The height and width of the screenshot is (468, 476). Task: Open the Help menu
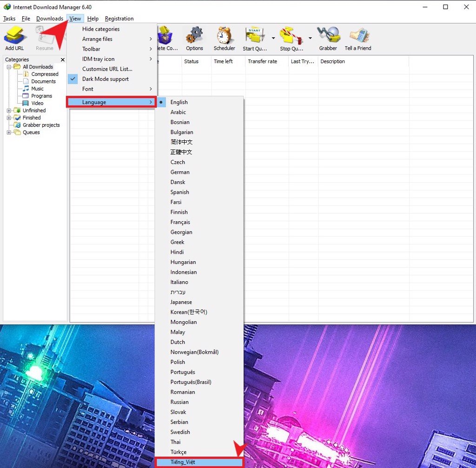point(93,19)
